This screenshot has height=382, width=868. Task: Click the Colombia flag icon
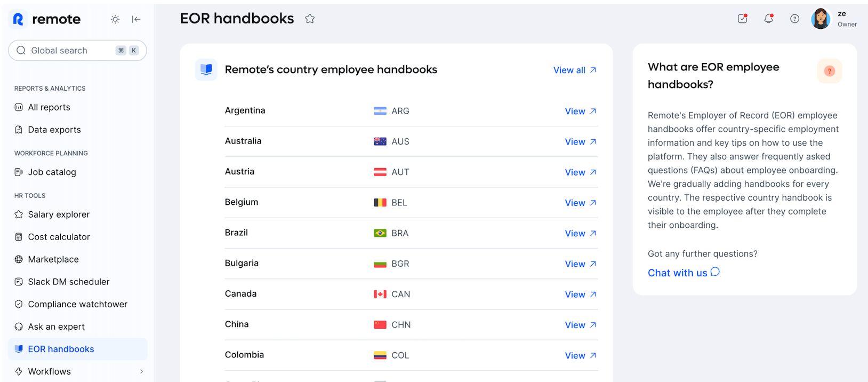click(x=380, y=355)
